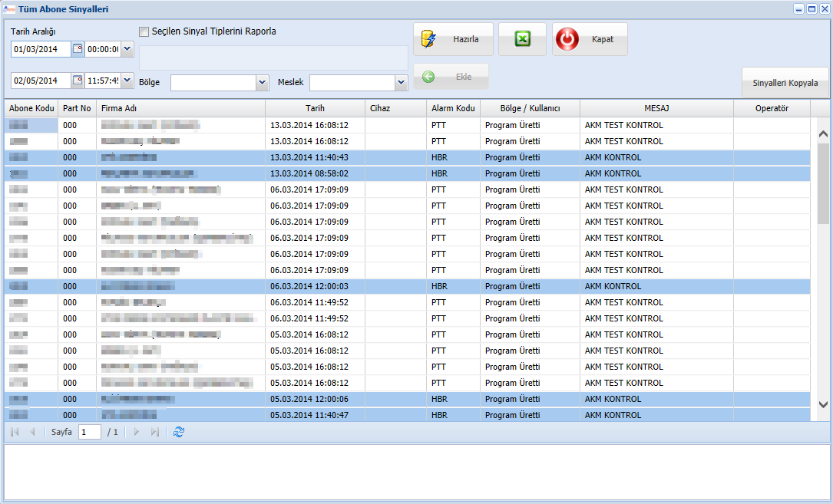The height and width of the screenshot is (504, 833).
Task: Click Kapat to close the window
Action: coord(590,39)
